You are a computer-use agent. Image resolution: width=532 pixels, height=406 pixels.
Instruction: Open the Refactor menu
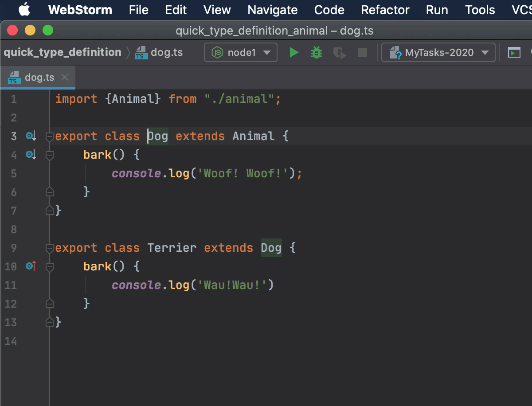point(385,9)
